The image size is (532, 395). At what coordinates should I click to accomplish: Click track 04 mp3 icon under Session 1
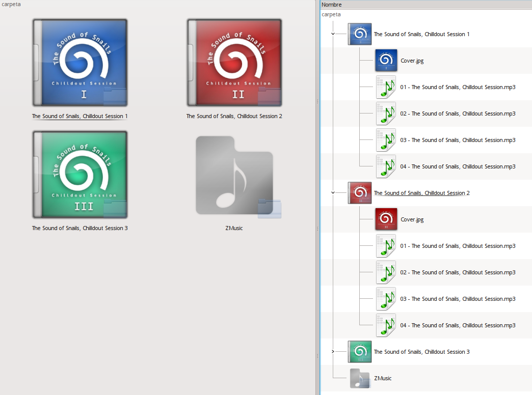tap(386, 166)
